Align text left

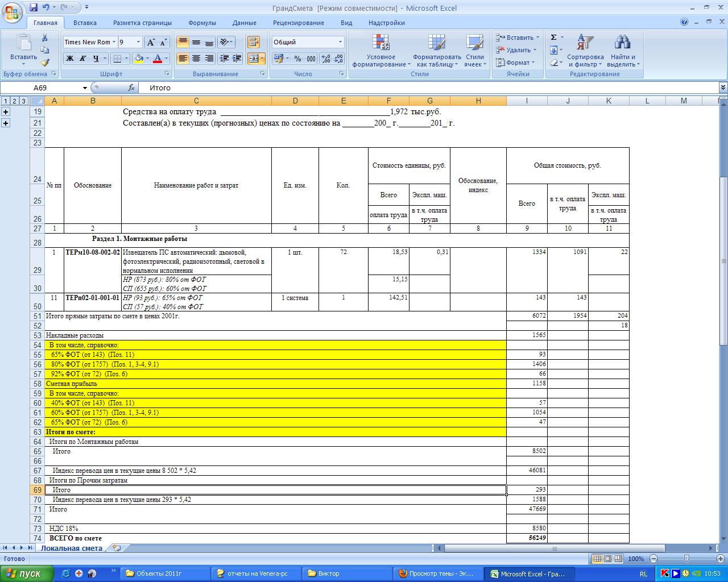183,58
